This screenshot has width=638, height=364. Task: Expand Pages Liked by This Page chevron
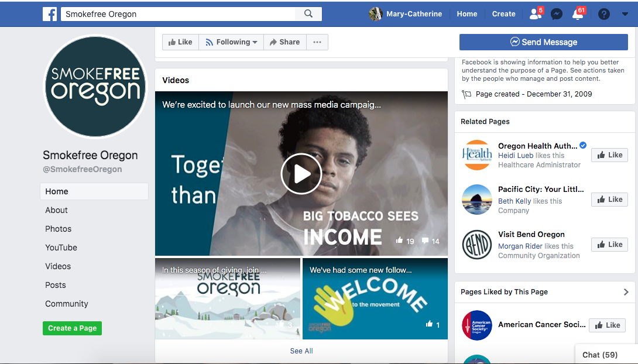(626, 292)
